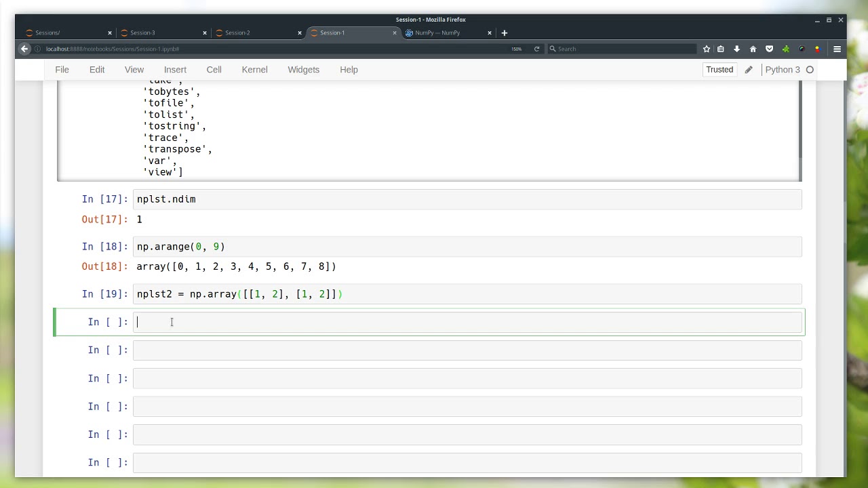Close the NumPy tab

(x=490, y=33)
